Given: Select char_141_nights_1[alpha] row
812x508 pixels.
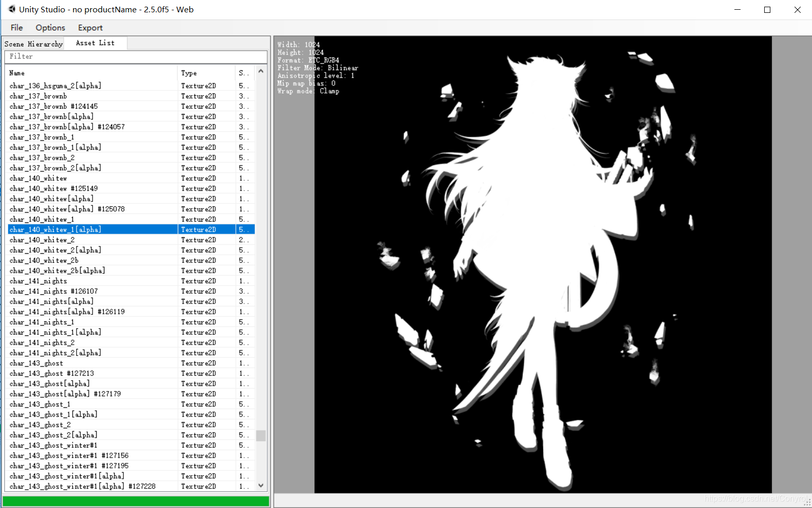Looking at the screenshot, I should tap(131, 332).
